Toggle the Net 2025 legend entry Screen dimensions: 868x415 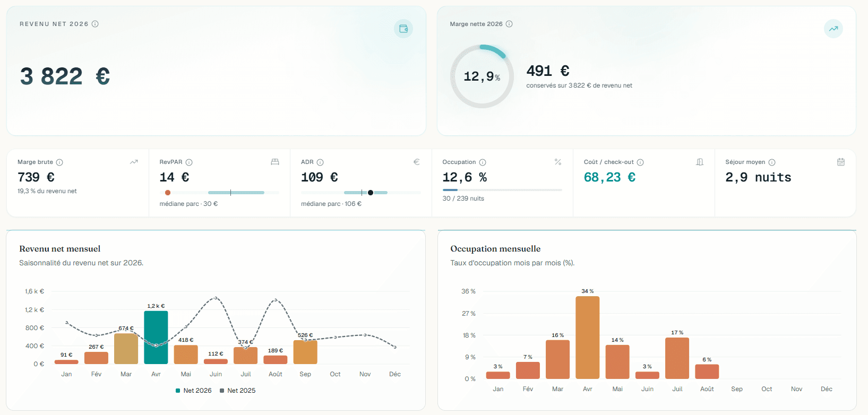click(x=238, y=391)
